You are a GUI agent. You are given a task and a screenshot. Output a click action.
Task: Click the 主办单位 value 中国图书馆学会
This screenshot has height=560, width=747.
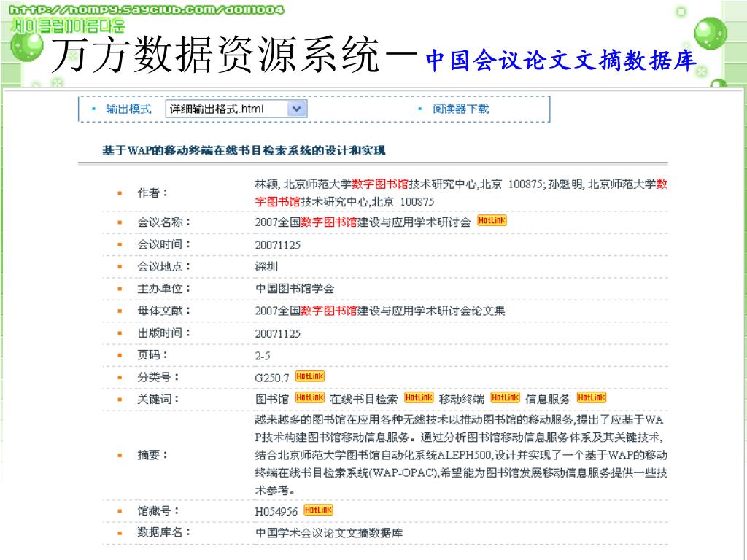[x=295, y=289]
